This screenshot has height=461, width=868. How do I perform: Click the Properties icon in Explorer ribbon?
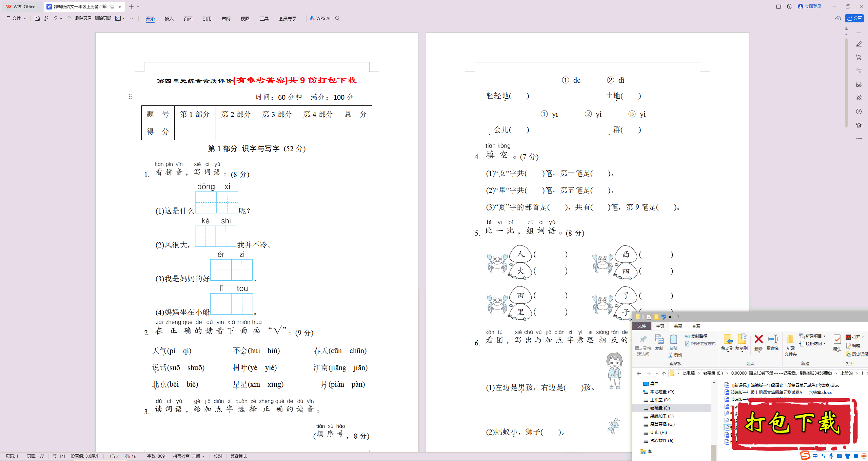point(837,339)
